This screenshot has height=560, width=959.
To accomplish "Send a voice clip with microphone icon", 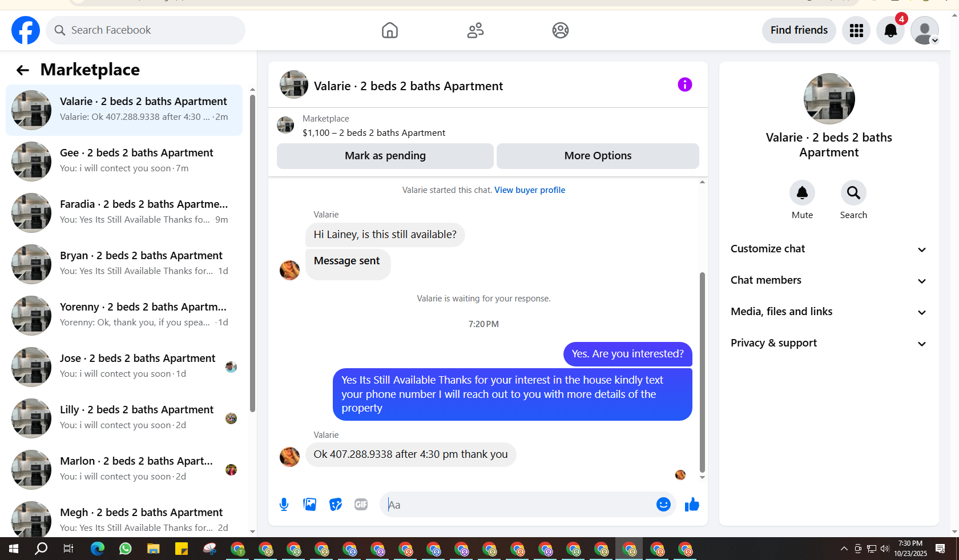I will click(x=284, y=505).
